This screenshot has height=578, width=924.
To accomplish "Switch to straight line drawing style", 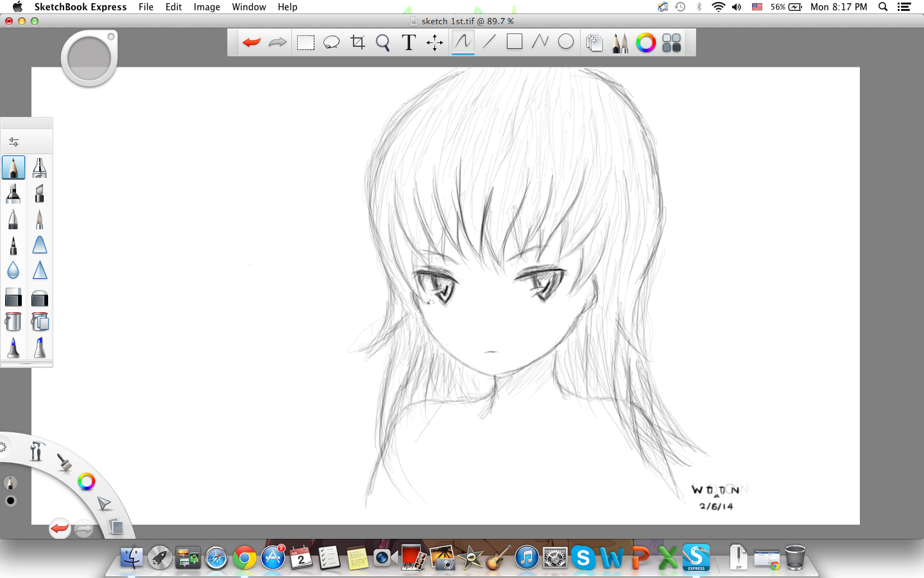I will (x=490, y=42).
